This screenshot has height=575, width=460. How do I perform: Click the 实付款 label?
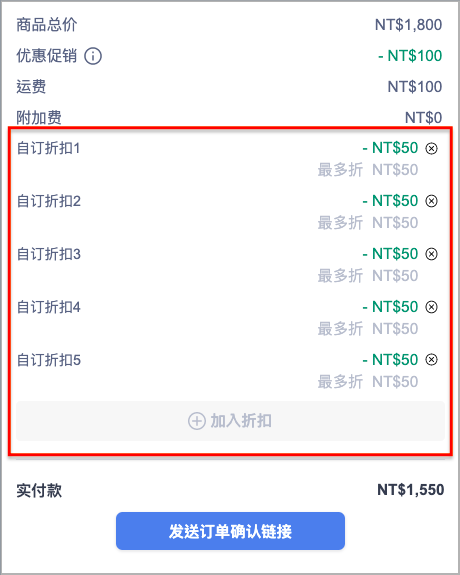(39, 491)
